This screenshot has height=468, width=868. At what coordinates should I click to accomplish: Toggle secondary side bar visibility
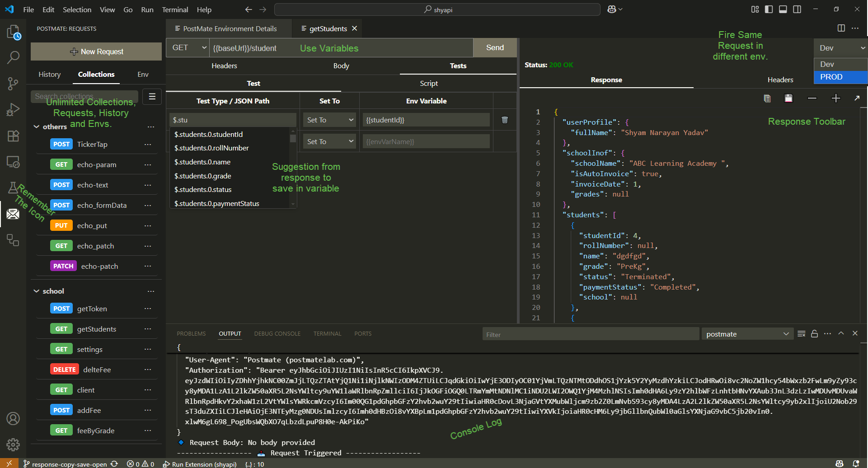(797, 9)
